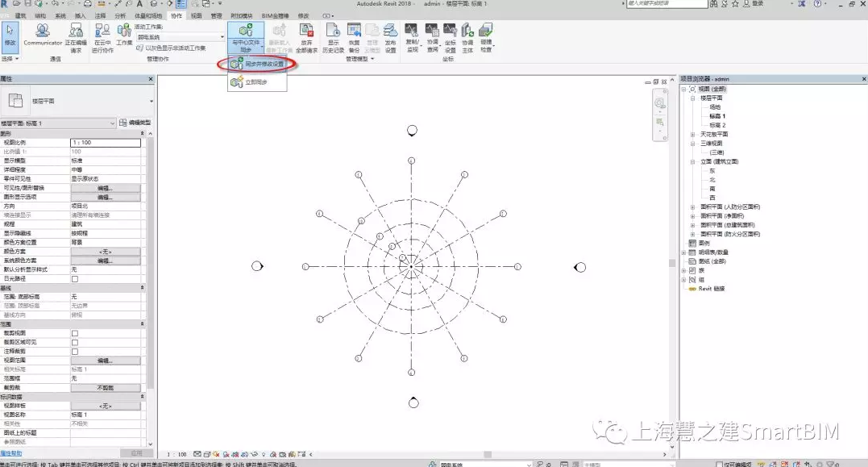This screenshot has height=467, width=868.
Task: Click 放弃全部请求 relinquish all mine
Action: [306, 38]
